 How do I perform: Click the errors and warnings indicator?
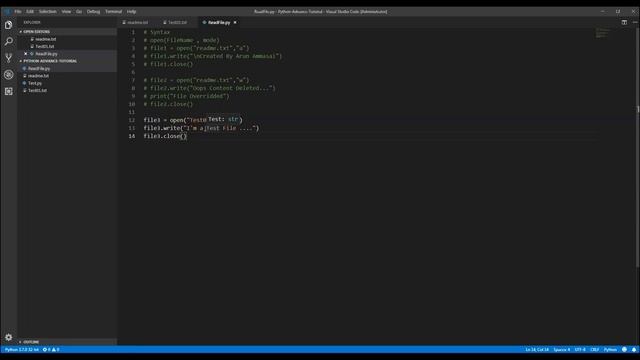51,350
